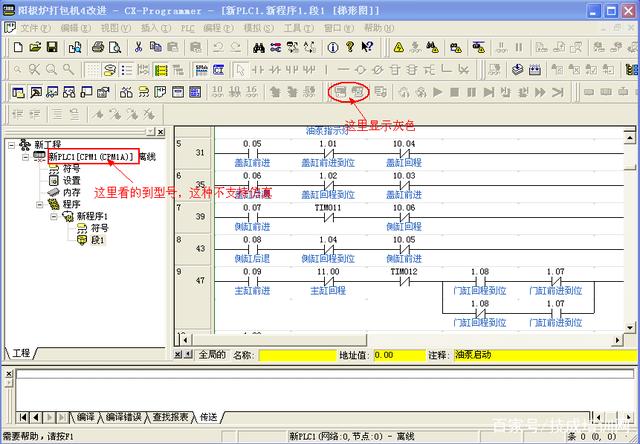This screenshot has height=444, width=640.
Task: Toggle the project workspace window icon
Action: (x=18, y=93)
